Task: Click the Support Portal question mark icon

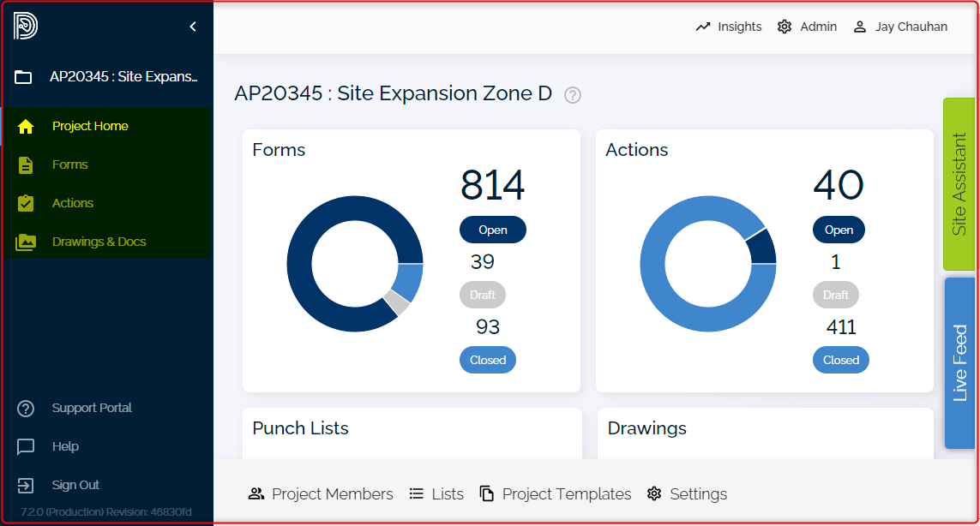Action: coord(26,409)
